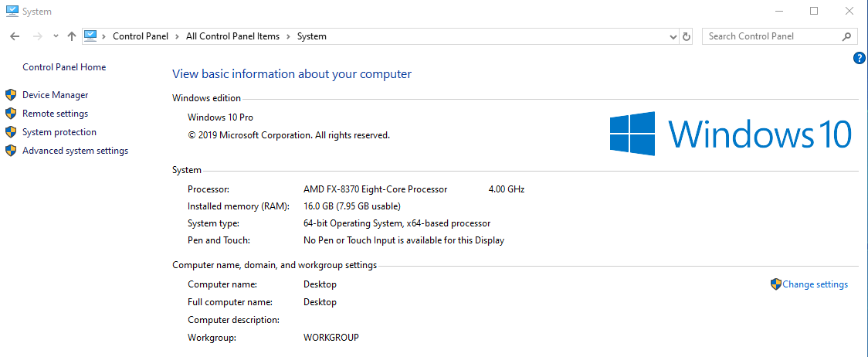
Task: Click the back navigation arrow
Action: point(15,36)
